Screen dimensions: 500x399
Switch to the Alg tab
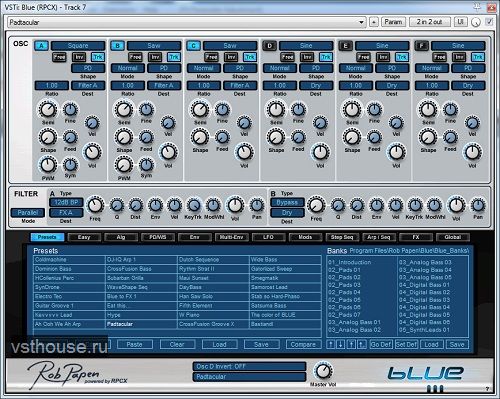(121, 237)
